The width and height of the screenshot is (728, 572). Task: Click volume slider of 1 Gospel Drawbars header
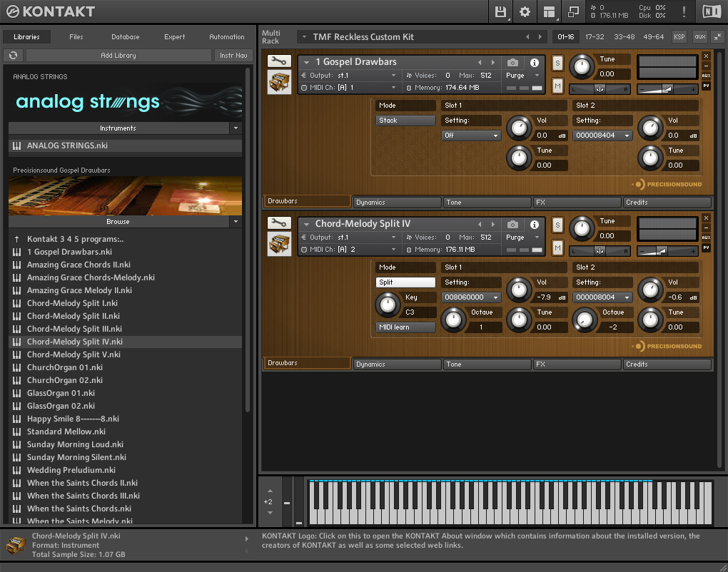[667, 89]
